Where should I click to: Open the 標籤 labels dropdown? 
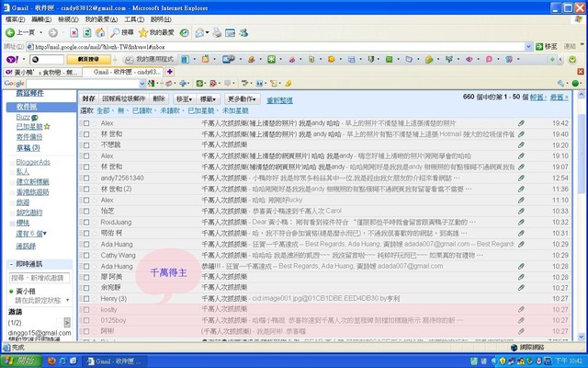[209, 99]
